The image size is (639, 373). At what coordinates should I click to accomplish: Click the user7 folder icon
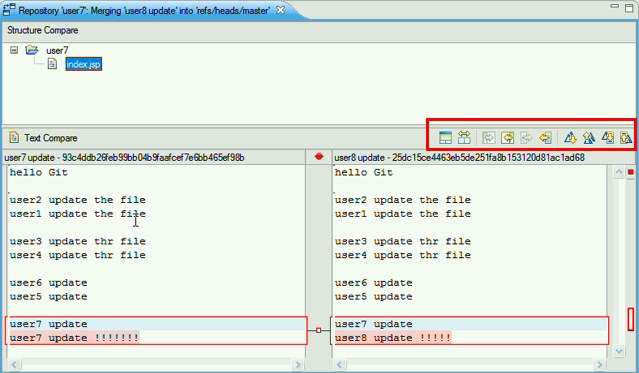point(31,50)
